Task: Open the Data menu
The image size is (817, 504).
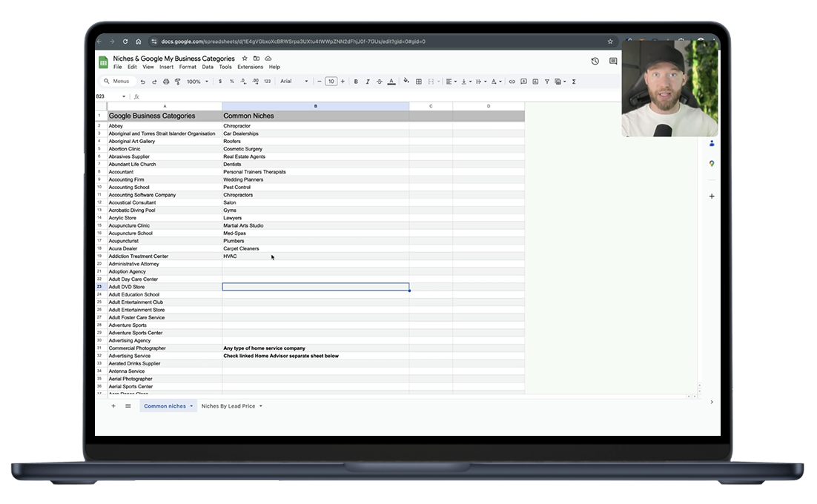Action: [208, 67]
